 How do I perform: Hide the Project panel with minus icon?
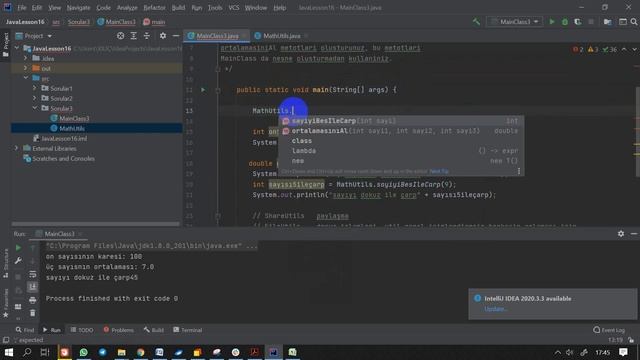[176, 36]
